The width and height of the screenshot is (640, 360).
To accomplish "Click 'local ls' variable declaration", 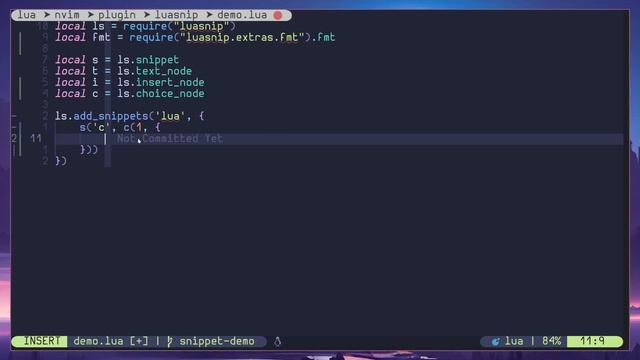I will pos(80,26).
